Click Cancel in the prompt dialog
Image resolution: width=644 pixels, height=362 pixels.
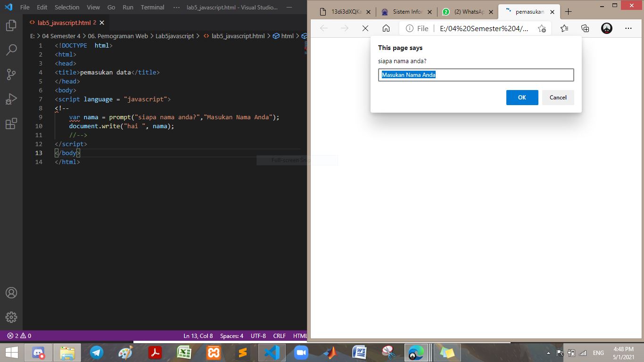tap(558, 98)
